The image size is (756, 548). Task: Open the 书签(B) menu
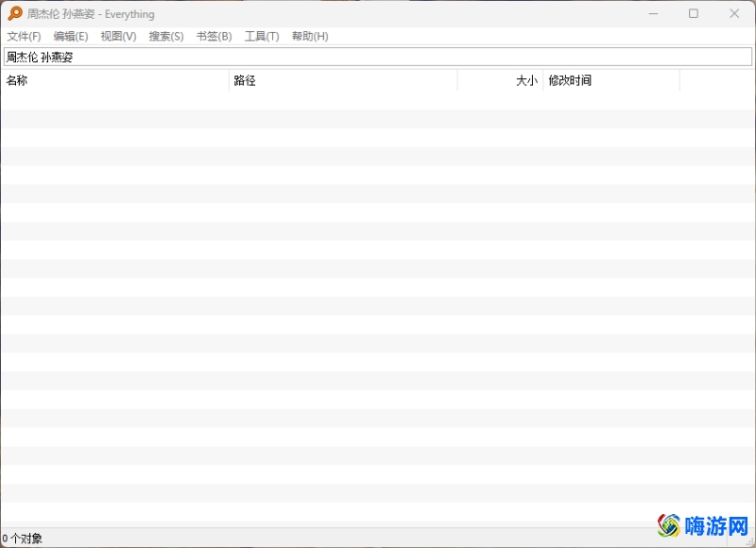[x=215, y=36]
